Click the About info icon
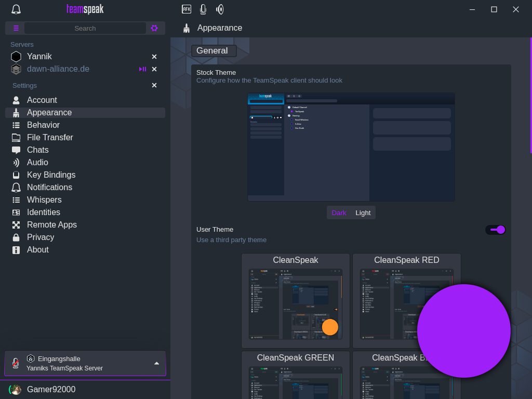532x399 pixels. pyautogui.click(x=16, y=250)
